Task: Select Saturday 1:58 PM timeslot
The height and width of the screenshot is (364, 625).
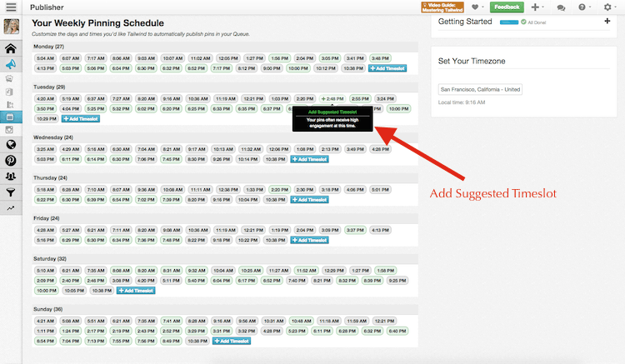Action: coord(386,271)
